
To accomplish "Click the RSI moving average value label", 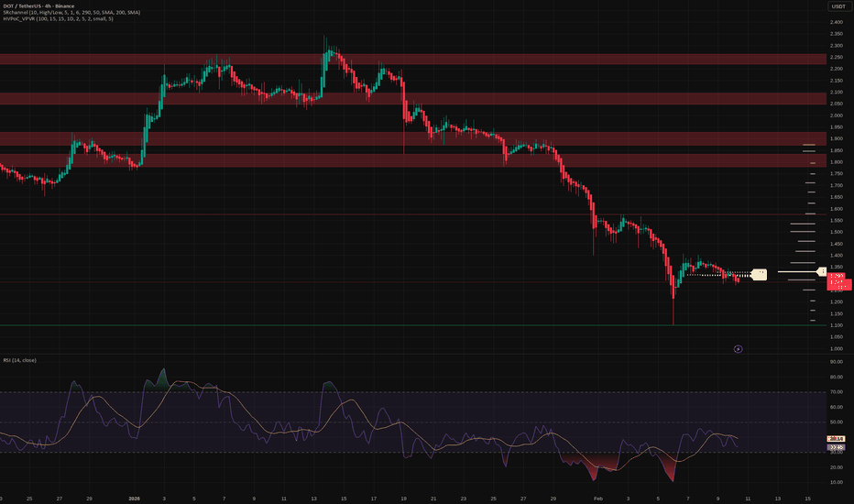I will [x=836, y=439].
